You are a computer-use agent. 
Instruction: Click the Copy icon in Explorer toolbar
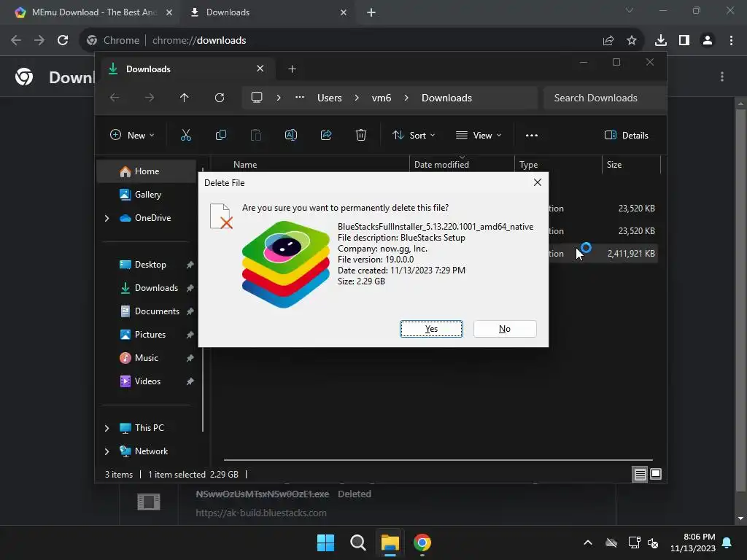click(220, 135)
